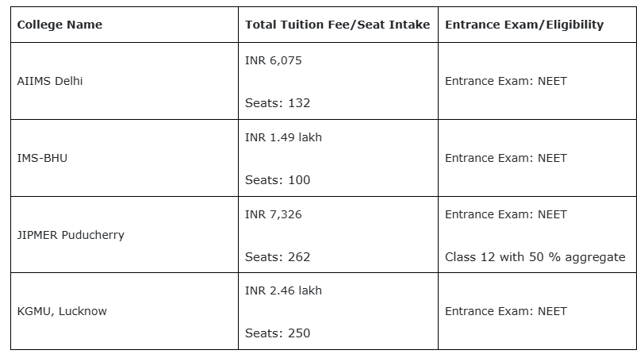Click the JIPMER Entrance Exam: NEET text
Image resolution: width=644 pixels, height=354 pixels.
[x=505, y=214]
